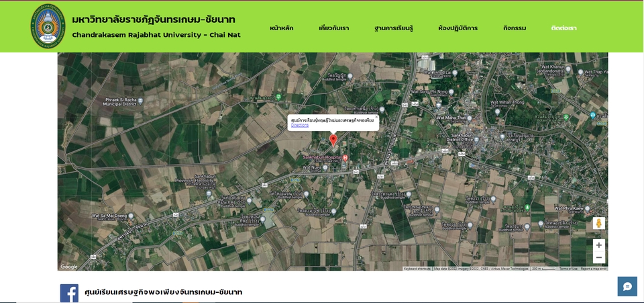Click the Phraek Si Racha Municipal District marker
The image size is (644, 303).
click(x=140, y=100)
